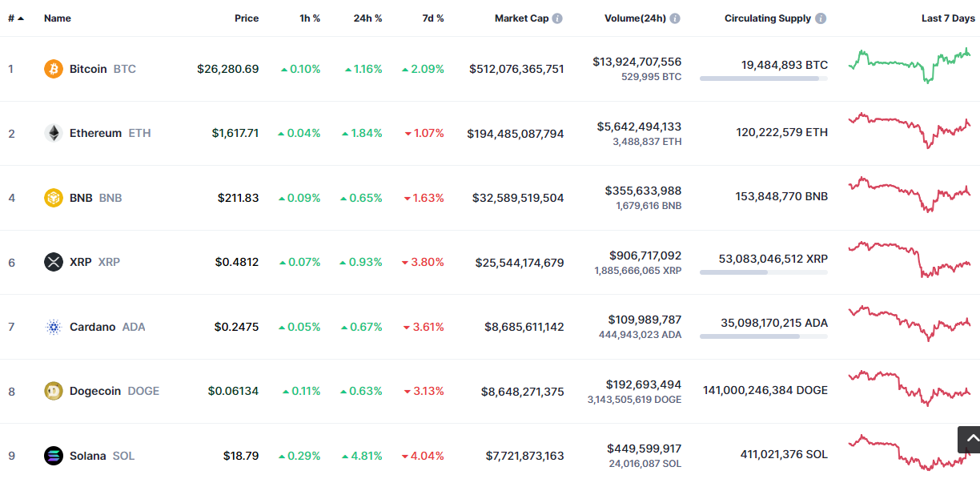Sort by 7d % change column
This screenshot has height=479, width=980.
click(x=433, y=18)
